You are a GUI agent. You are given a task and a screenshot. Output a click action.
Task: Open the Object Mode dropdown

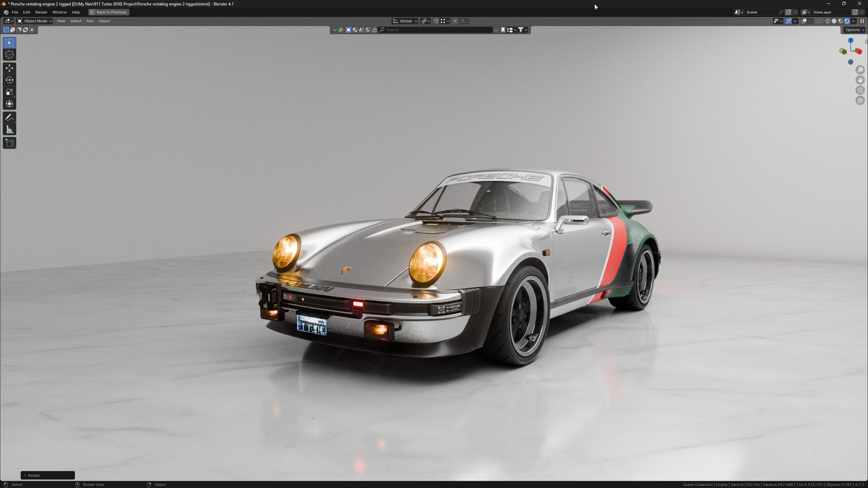(35, 21)
